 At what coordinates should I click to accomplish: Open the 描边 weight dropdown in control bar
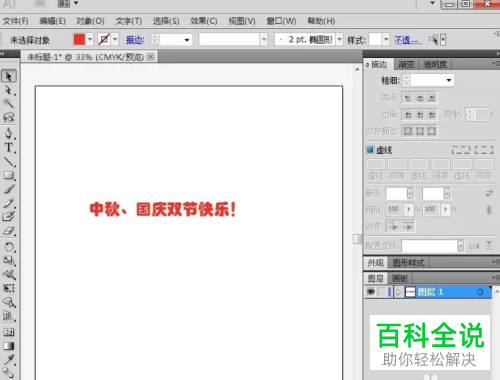point(187,40)
